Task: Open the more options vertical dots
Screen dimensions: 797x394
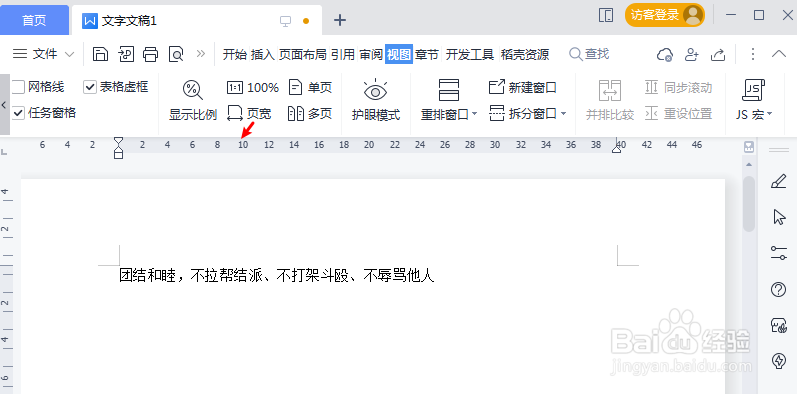Action: [753, 54]
